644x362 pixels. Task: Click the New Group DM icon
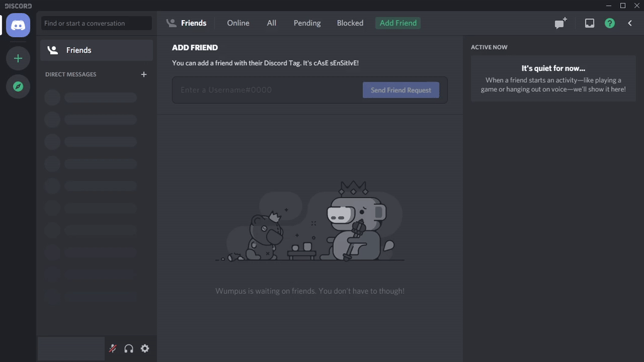(560, 23)
